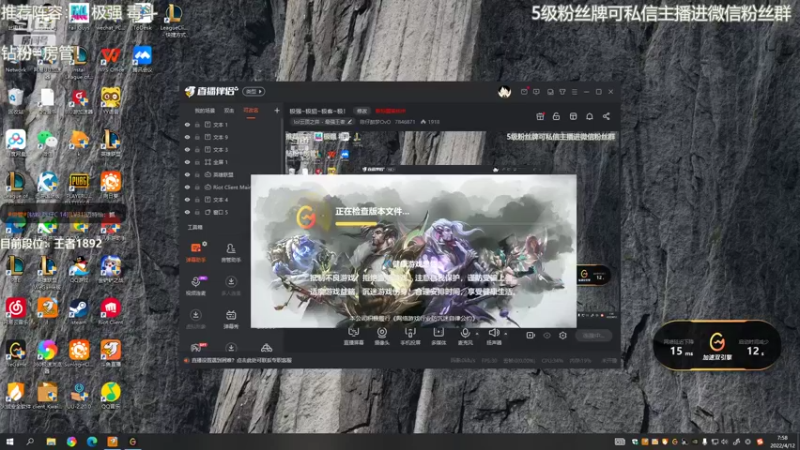Open notification bell in room header
Image resolution: width=800 pixels, height=450 pixels.
(x=589, y=116)
